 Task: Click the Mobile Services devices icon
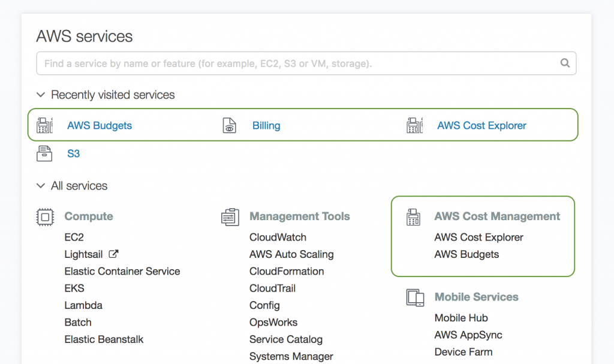pos(415,297)
